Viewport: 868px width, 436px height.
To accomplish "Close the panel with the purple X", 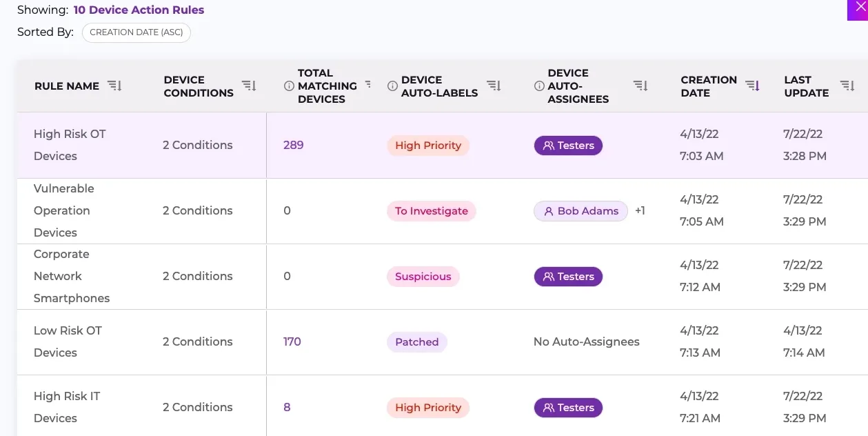I will [x=858, y=8].
